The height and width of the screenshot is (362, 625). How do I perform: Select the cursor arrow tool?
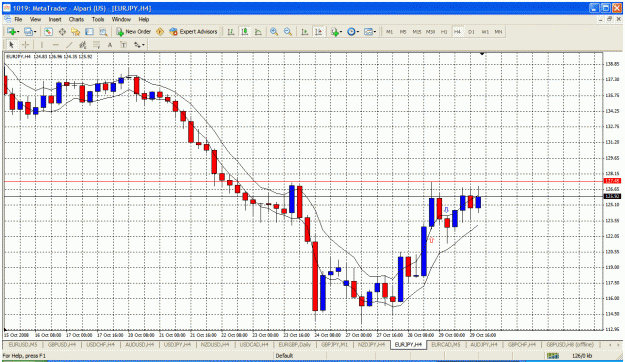[11, 45]
